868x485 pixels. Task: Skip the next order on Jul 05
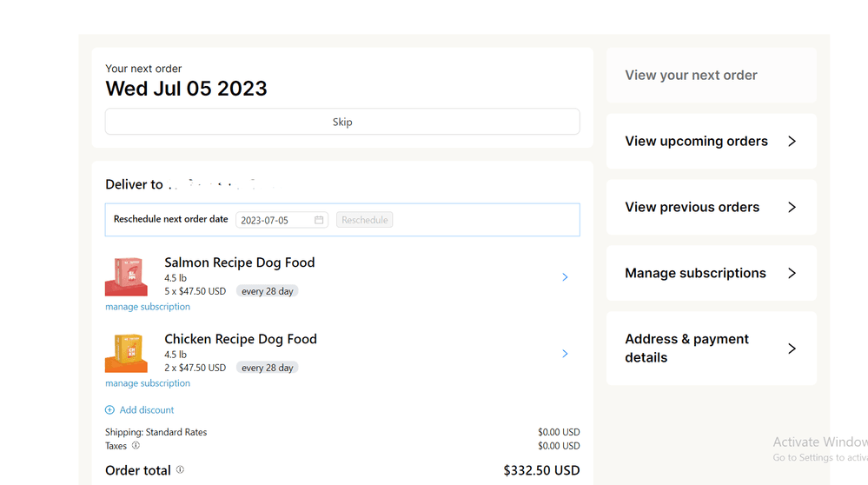pos(342,122)
